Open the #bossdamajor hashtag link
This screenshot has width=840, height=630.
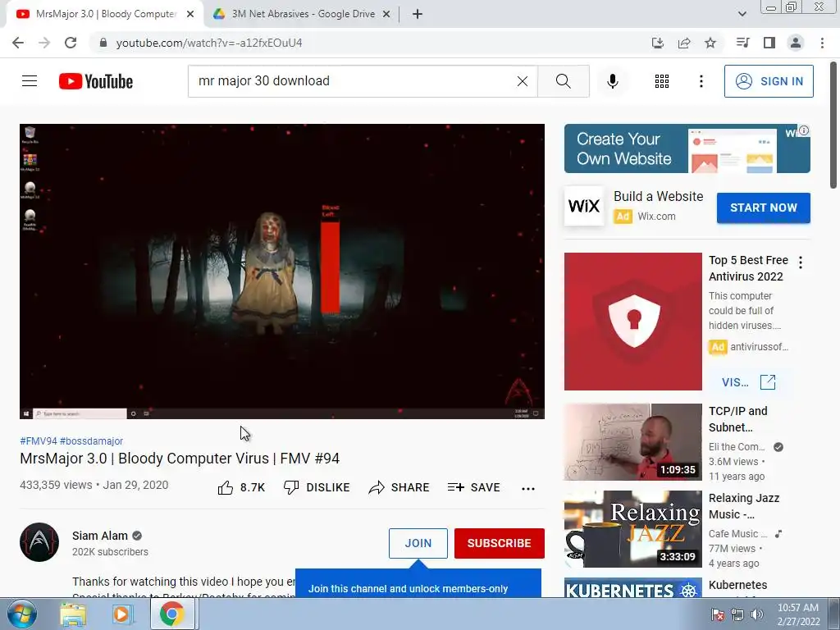click(x=92, y=441)
